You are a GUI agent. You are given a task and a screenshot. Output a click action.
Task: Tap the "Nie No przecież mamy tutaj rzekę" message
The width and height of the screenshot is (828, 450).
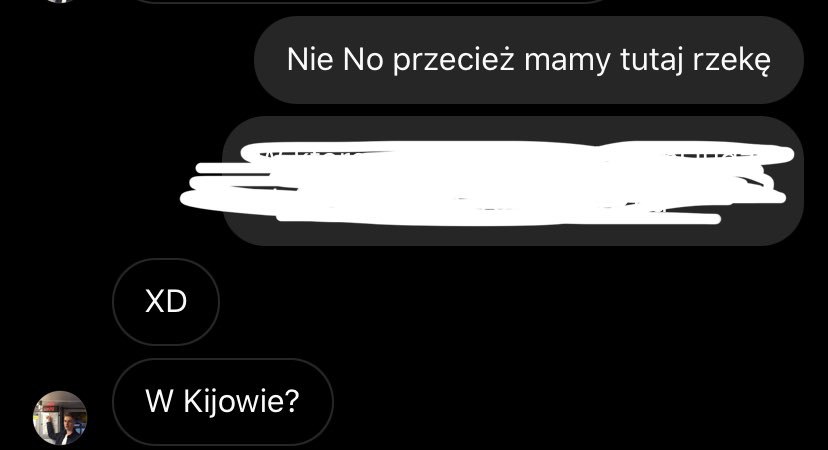[x=529, y=60]
